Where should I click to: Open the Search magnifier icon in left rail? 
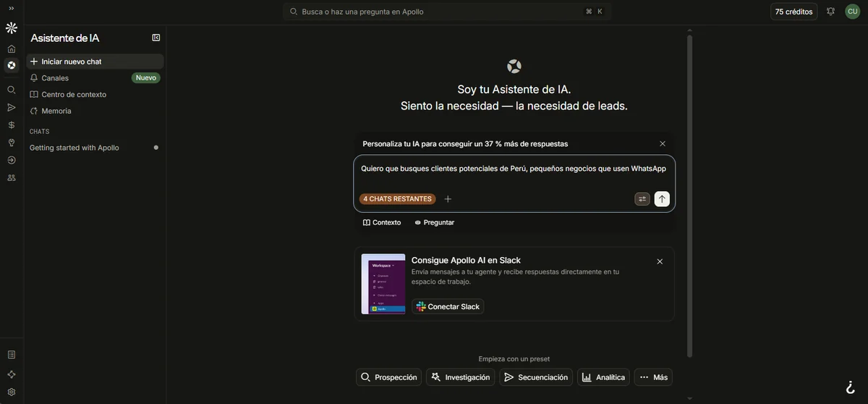[x=11, y=90]
